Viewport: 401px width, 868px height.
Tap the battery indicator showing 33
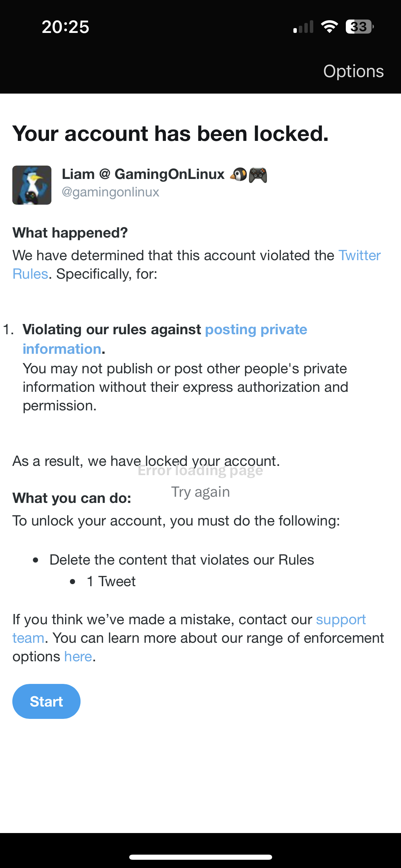(x=359, y=27)
